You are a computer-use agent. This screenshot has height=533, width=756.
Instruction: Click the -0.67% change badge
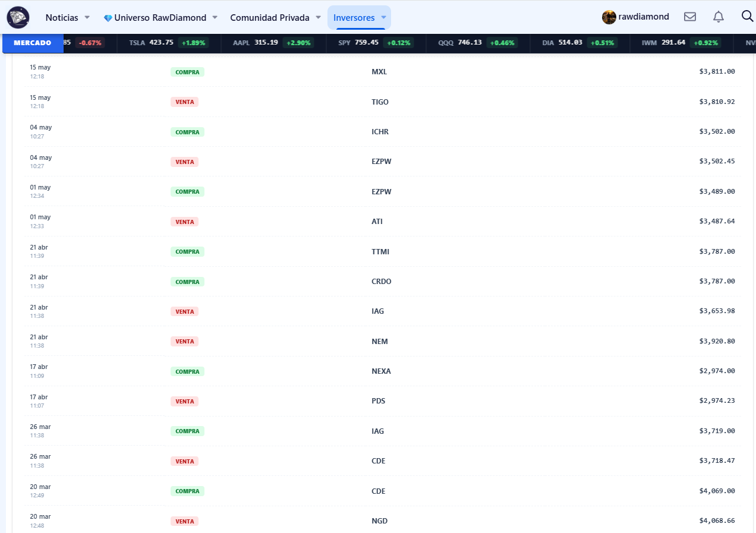[x=90, y=43]
